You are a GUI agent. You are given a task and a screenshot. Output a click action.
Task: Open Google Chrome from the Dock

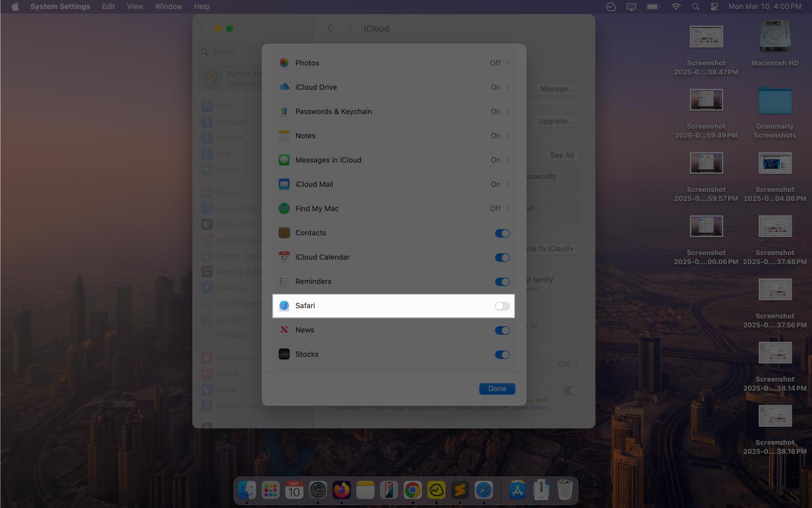tap(412, 490)
